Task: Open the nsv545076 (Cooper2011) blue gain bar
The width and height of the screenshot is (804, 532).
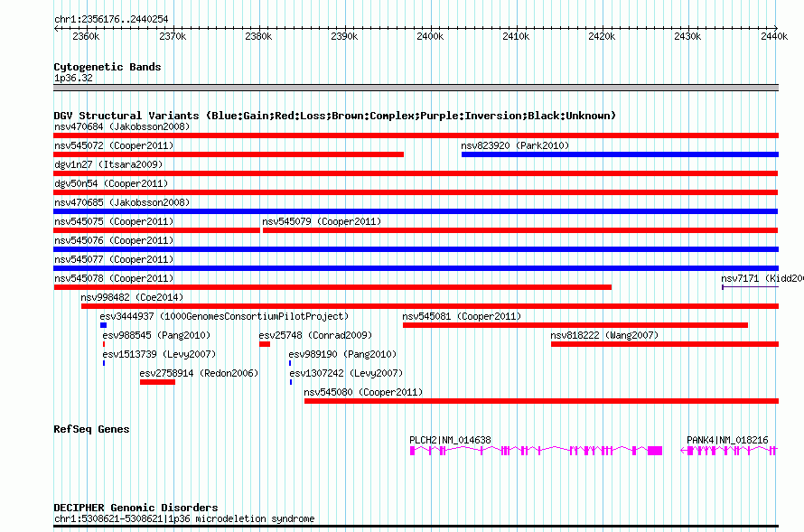Action: pos(416,249)
